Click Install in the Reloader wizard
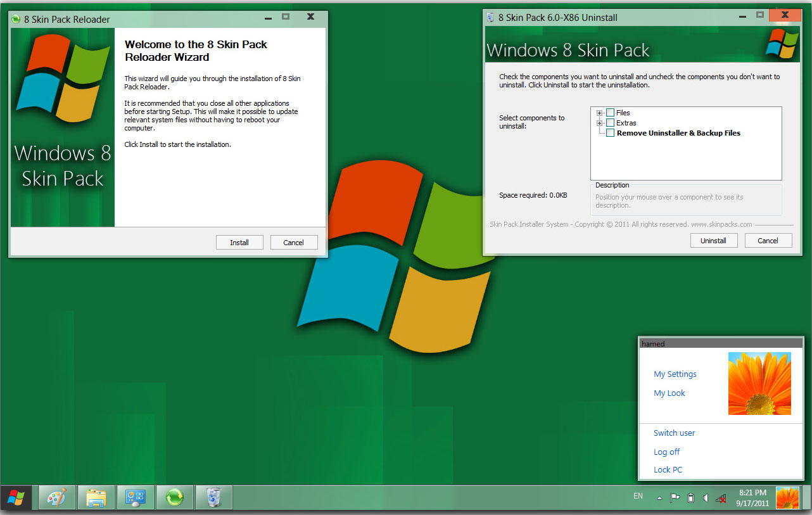 239,243
